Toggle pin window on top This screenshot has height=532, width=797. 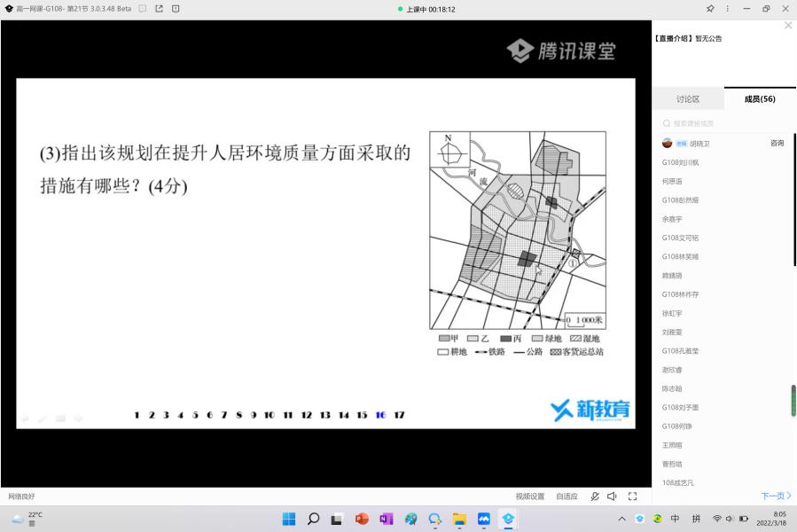(709, 9)
